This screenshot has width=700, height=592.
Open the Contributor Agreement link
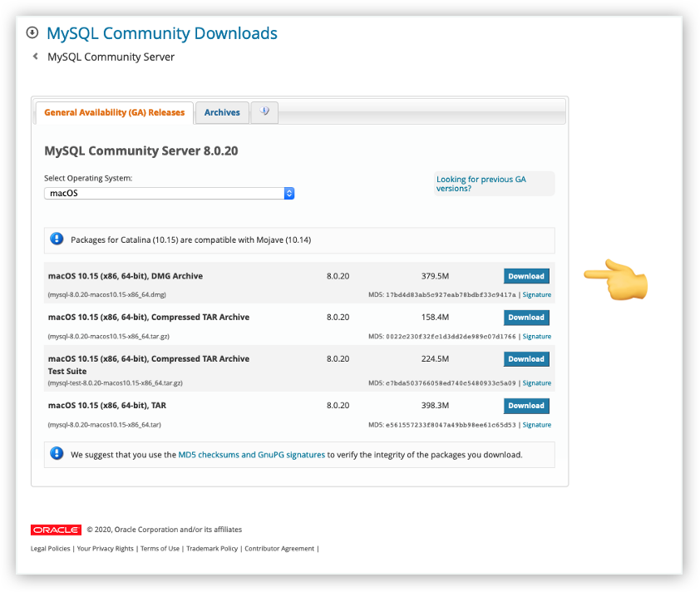[x=281, y=548]
